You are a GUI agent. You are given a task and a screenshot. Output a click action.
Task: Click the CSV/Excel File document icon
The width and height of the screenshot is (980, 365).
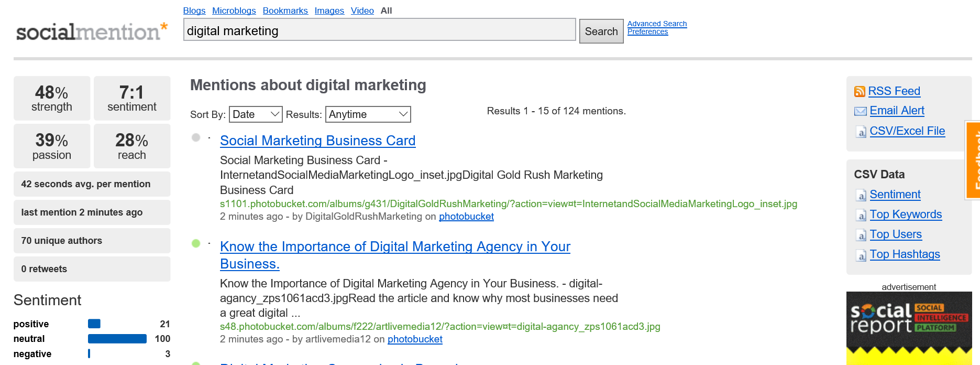(x=861, y=132)
